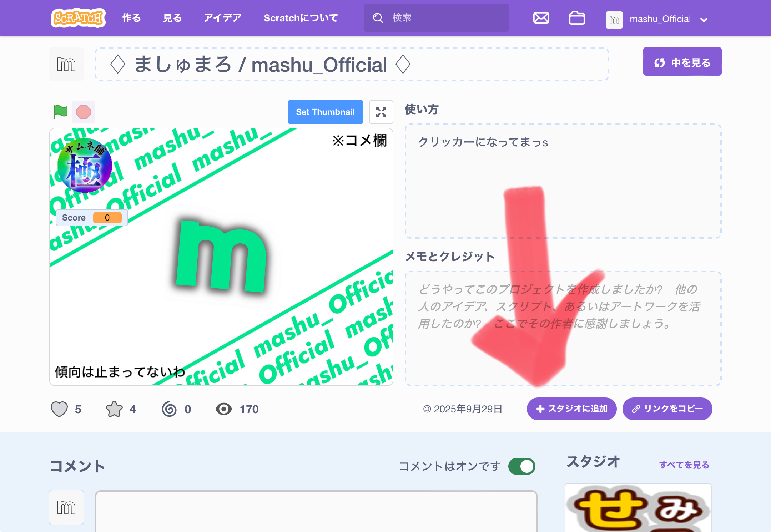The height and width of the screenshot is (532, 771).
Task: Focus the 検索 search field
Action: click(443, 18)
